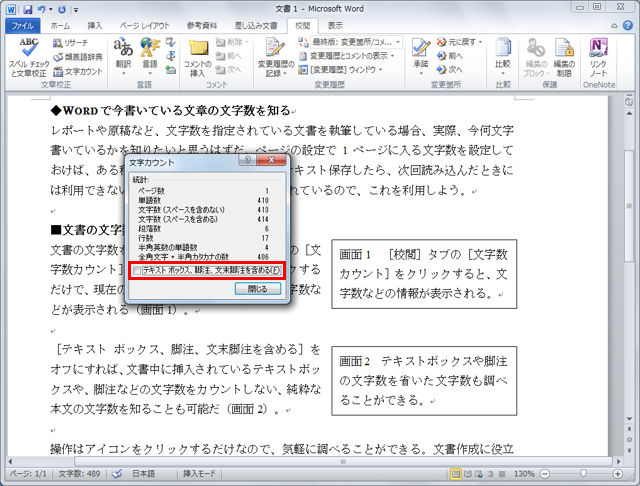
Task: Click 閉じる button in 文字カウント dialog
Action: 258,289
